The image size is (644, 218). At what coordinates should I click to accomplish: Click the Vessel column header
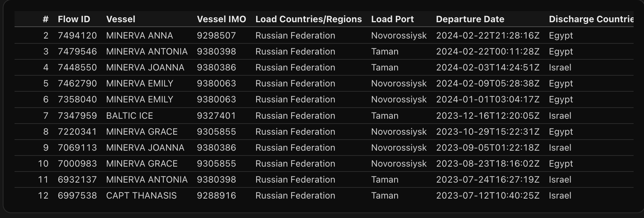(121, 19)
